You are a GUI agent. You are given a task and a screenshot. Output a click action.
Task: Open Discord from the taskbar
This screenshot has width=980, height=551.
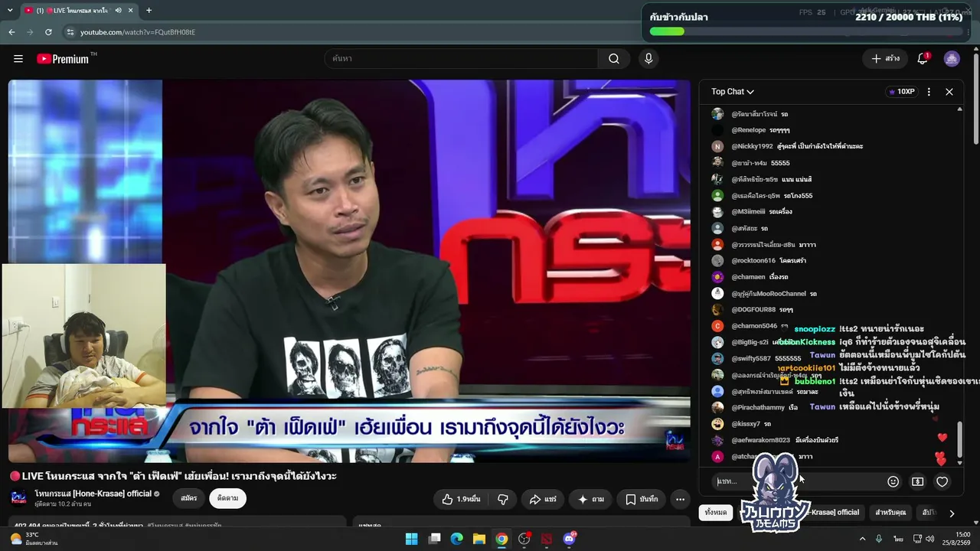click(569, 539)
